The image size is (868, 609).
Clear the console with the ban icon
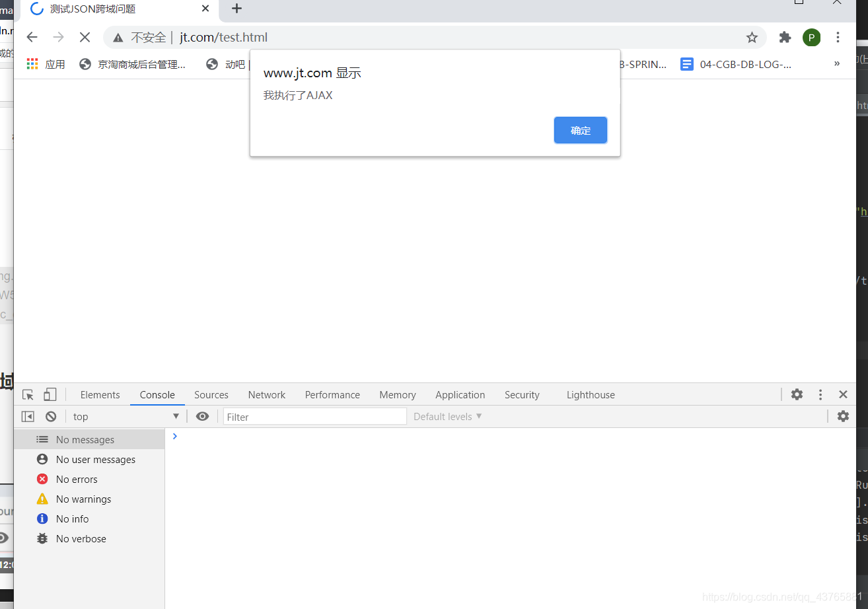51,417
